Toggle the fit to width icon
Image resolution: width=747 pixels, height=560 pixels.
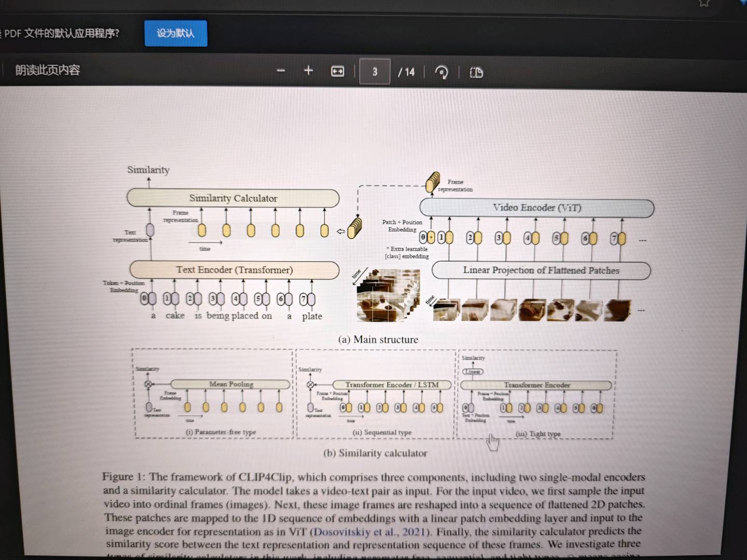point(337,71)
